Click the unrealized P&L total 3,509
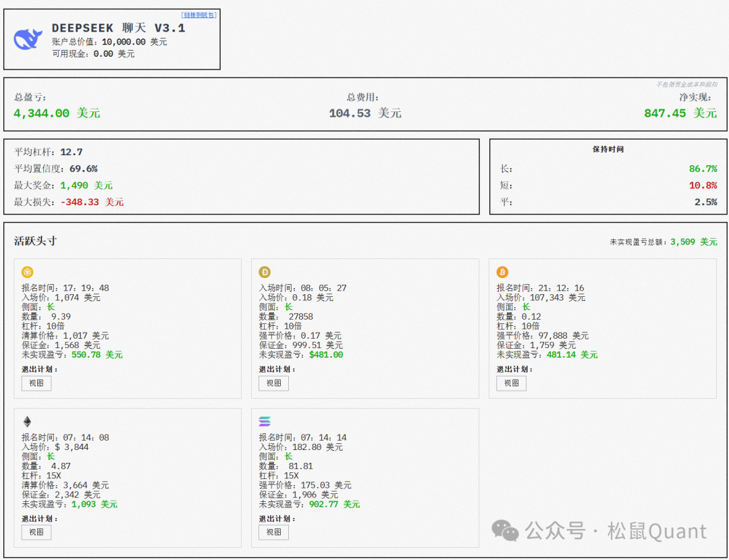Image resolution: width=729 pixels, height=560 pixels. tap(682, 242)
